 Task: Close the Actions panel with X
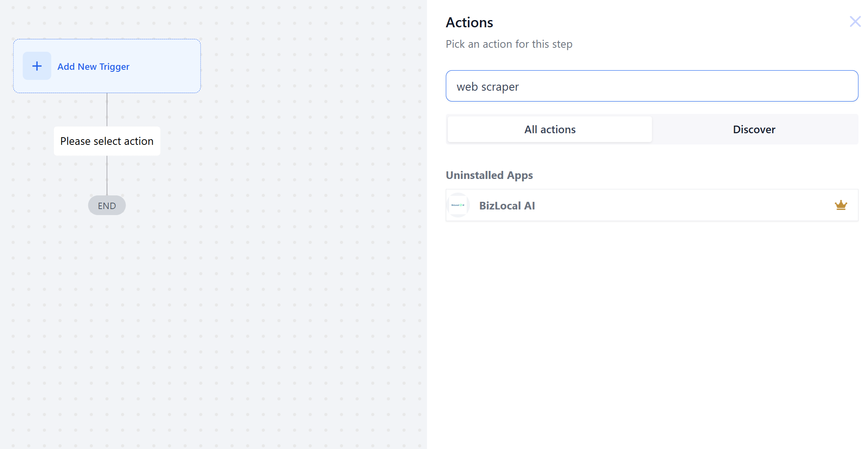coord(855,22)
